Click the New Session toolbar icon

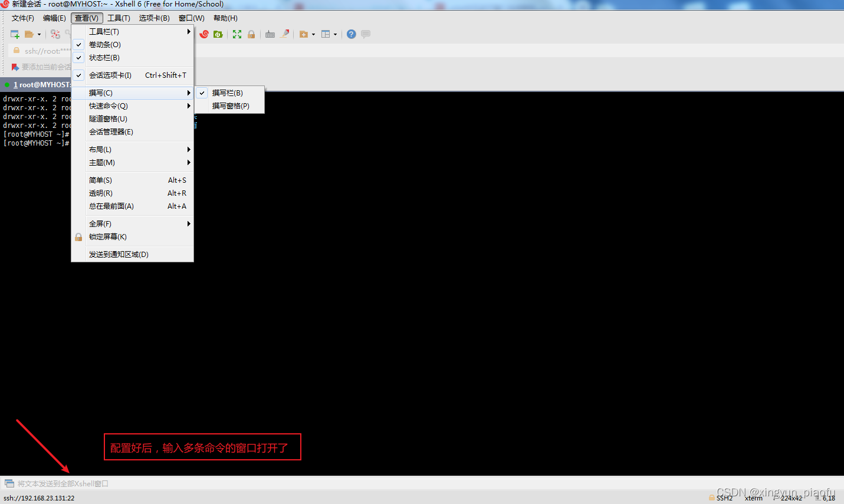pos(15,34)
